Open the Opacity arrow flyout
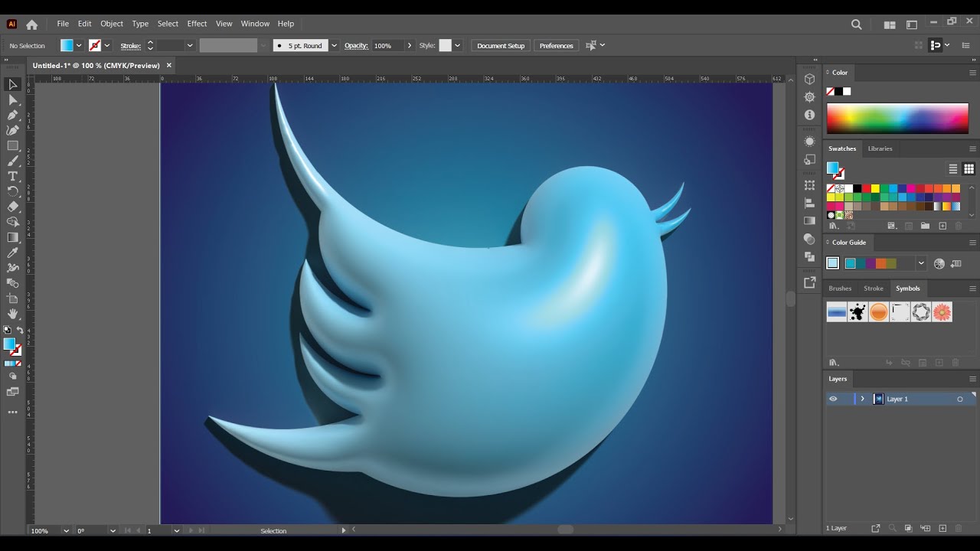The image size is (980, 551). [x=410, y=46]
